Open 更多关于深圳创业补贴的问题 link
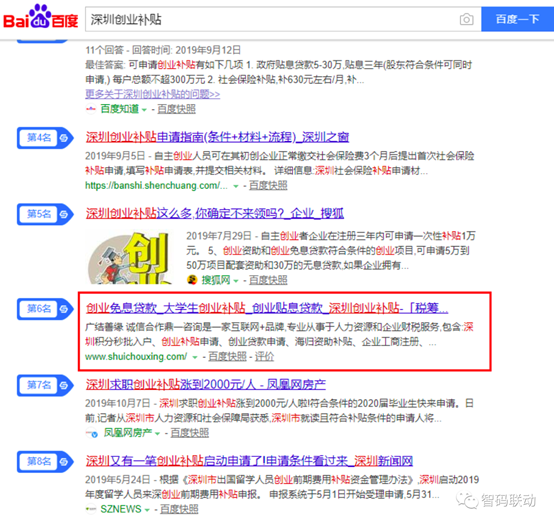Viewport: 554px width, 525px height. [153, 94]
